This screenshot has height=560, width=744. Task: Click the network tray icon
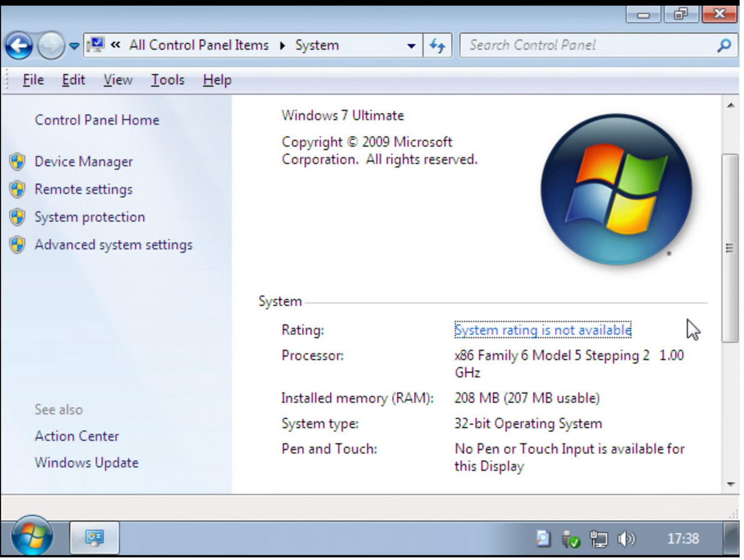[x=599, y=539]
